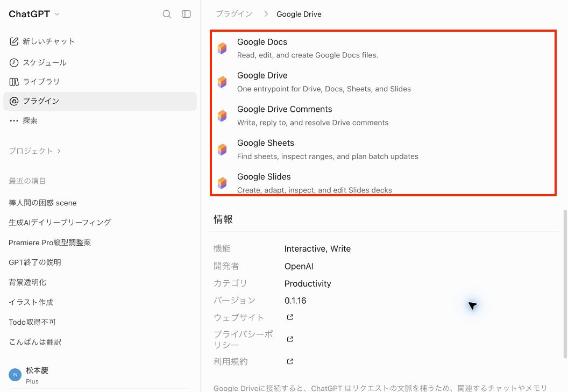The image size is (568, 392).
Task: Click the cube icon beside Google Slides
Action: point(222,183)
